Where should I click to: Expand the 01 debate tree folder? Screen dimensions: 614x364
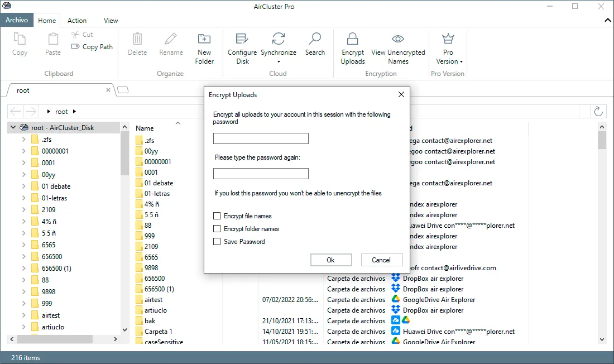point(23,186)
